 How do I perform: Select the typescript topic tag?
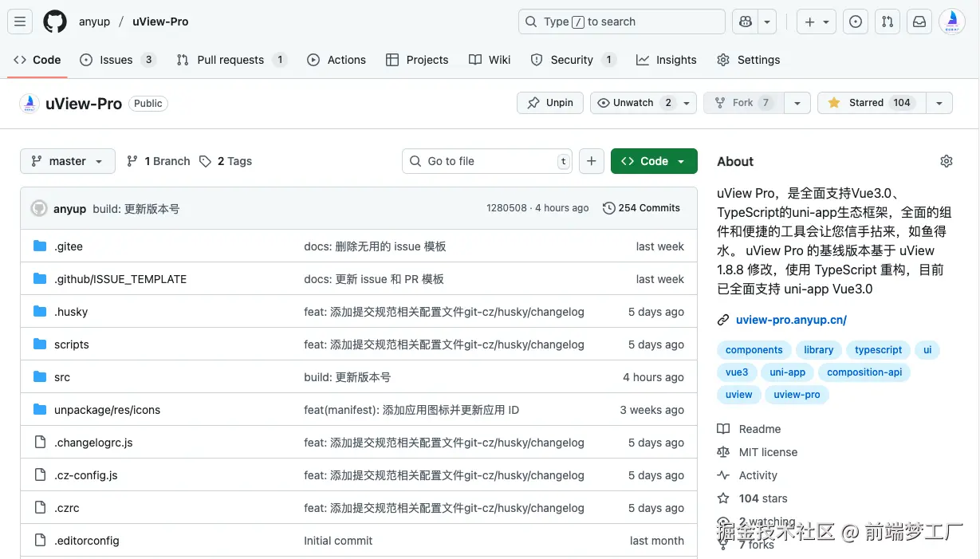(x=878, y=350)
